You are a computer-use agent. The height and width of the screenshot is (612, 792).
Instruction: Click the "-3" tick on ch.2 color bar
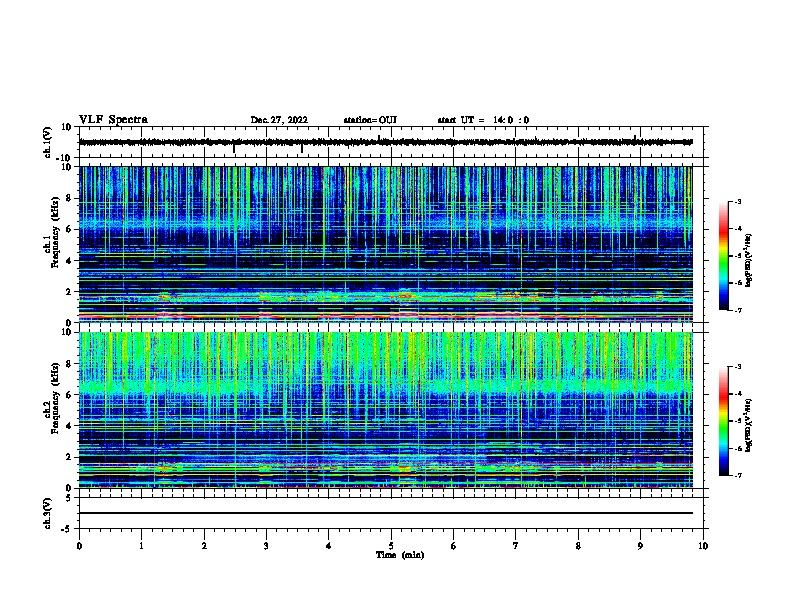737,367
